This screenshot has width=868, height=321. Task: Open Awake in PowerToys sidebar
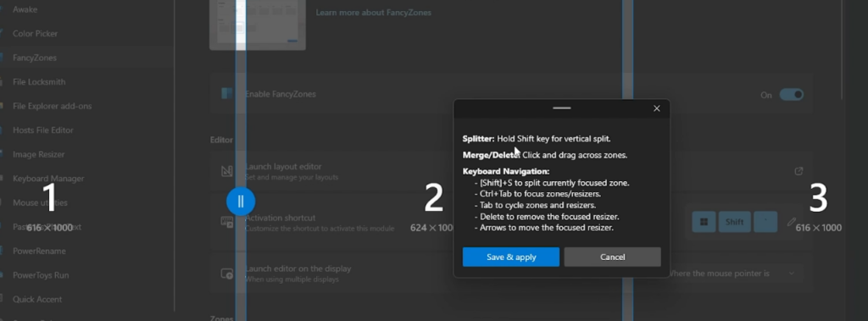pyautogui.click(x=25, y=9)
